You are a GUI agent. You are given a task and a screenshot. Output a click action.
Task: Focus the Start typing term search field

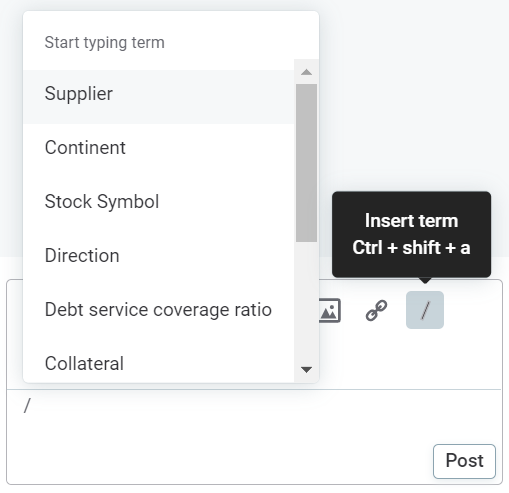click(x=171, y=42)
